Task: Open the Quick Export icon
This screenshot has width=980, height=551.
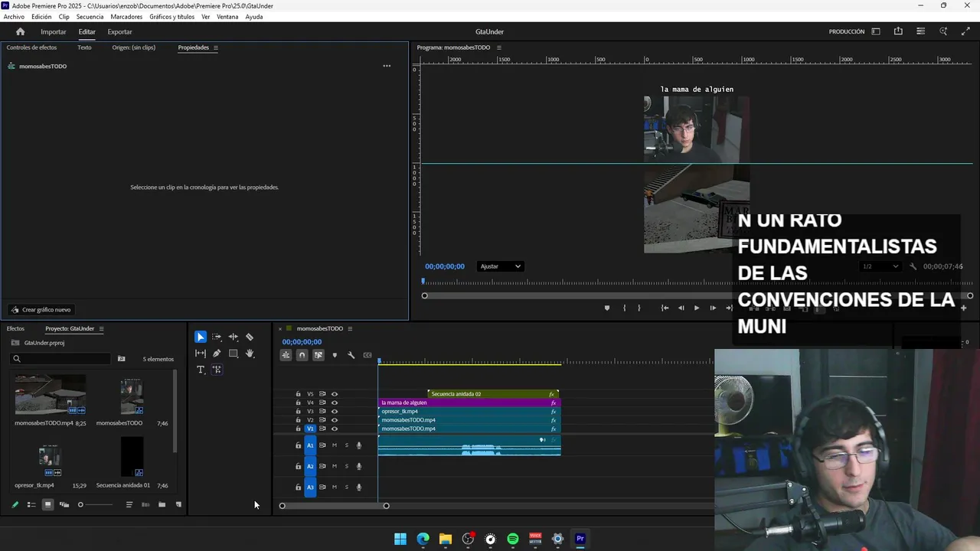Action: [898, 31]
